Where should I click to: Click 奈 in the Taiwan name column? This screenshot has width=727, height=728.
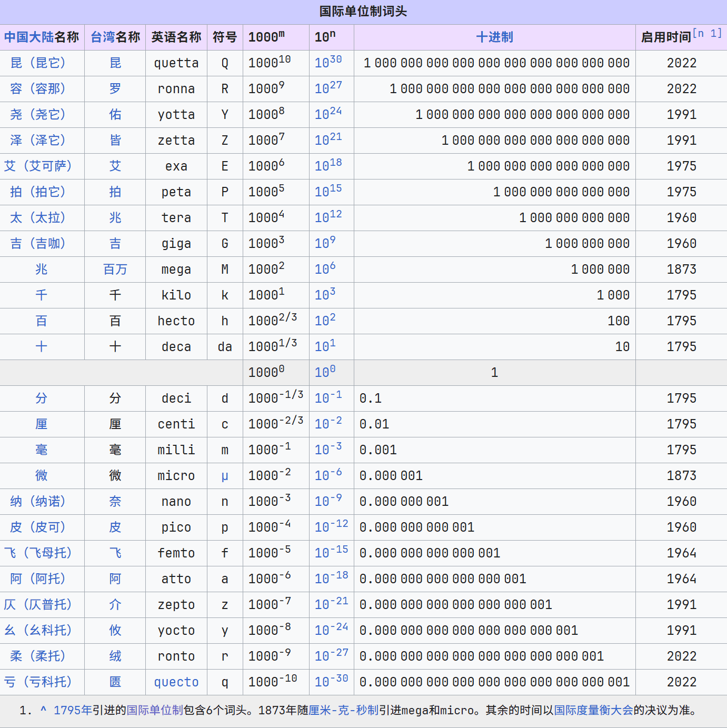(115, 502)
